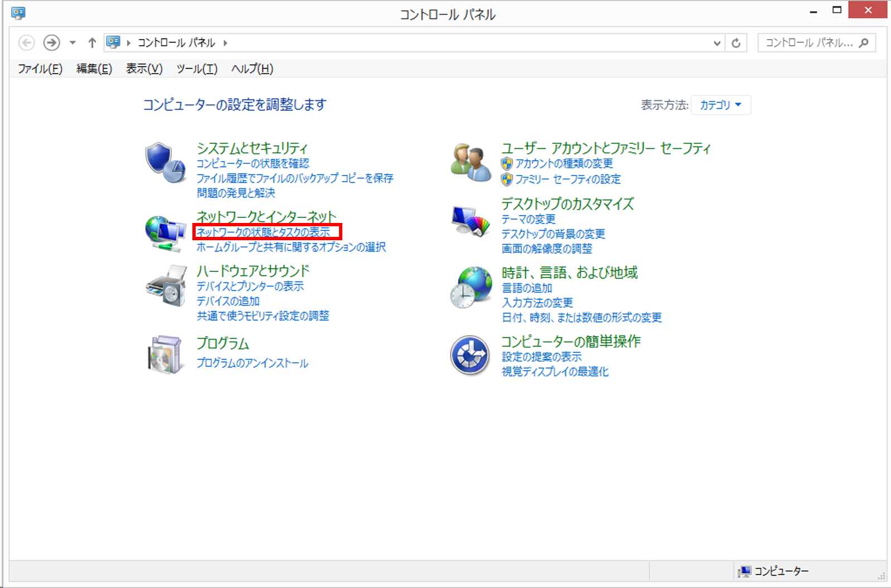Viewport: 891px width, 588px height.
Task: Open the 編集(E) menu
Action: tap(94, 69)
